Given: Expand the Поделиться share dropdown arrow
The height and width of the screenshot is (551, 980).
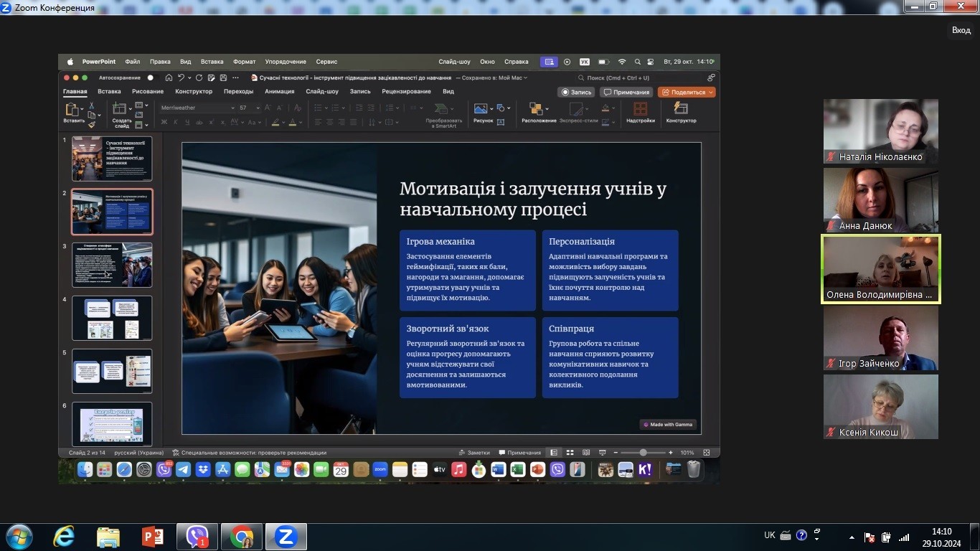Looking at the screenshot, I should (711, 92).
